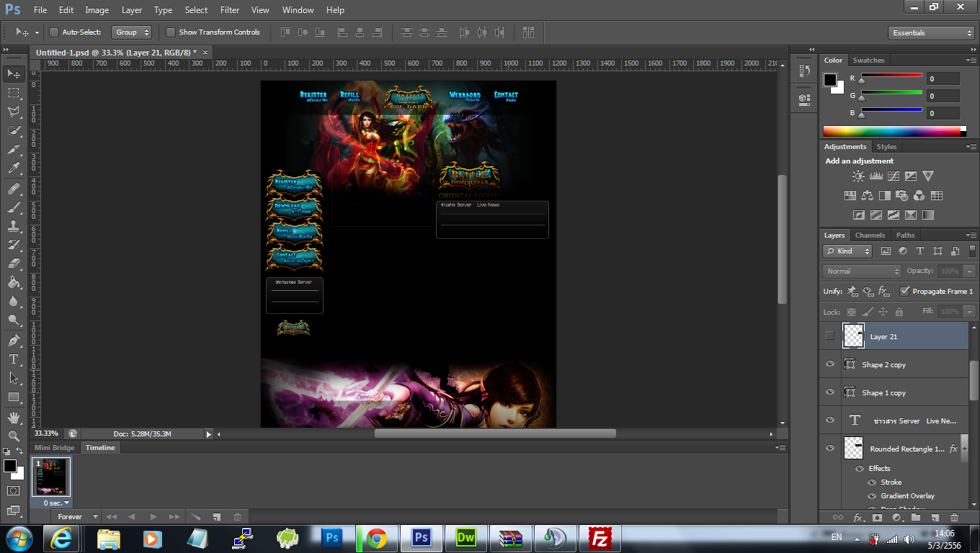Open the Filter menu
The width and height of the screenshot is (980, 553).
230,10
